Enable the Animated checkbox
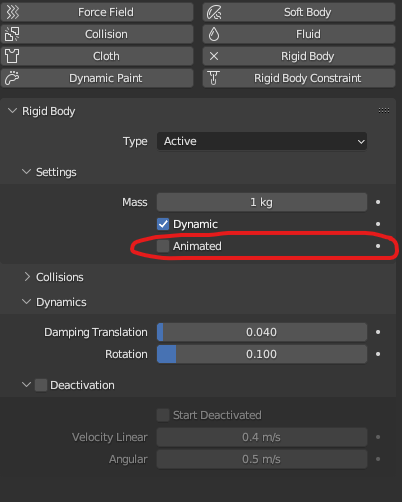The image size is (402, 502). click(x=163, y=246)
